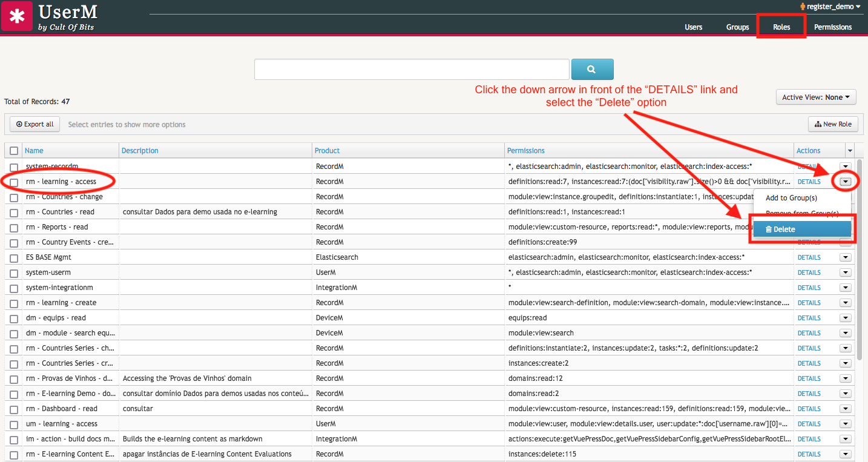
Task: Click the Export all button
Action: 35,124
